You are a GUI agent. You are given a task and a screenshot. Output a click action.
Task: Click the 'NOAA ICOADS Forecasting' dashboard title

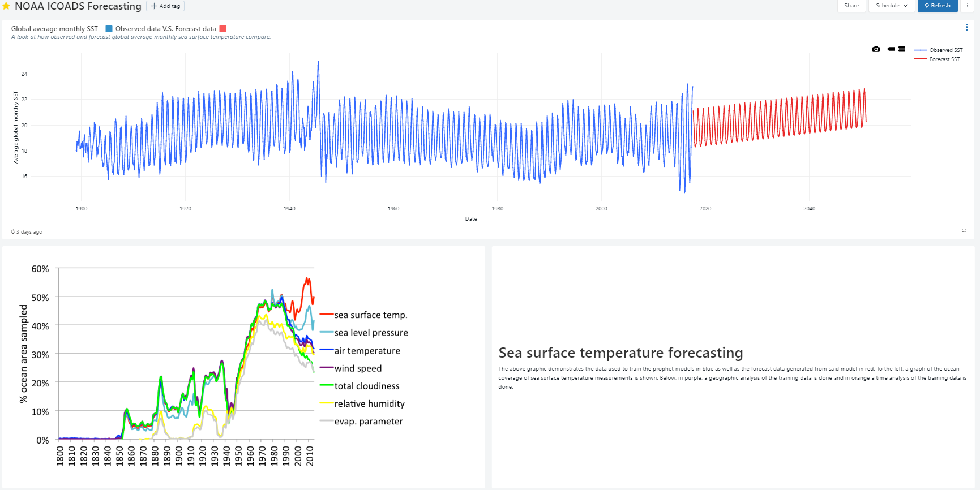pos(78,6)
